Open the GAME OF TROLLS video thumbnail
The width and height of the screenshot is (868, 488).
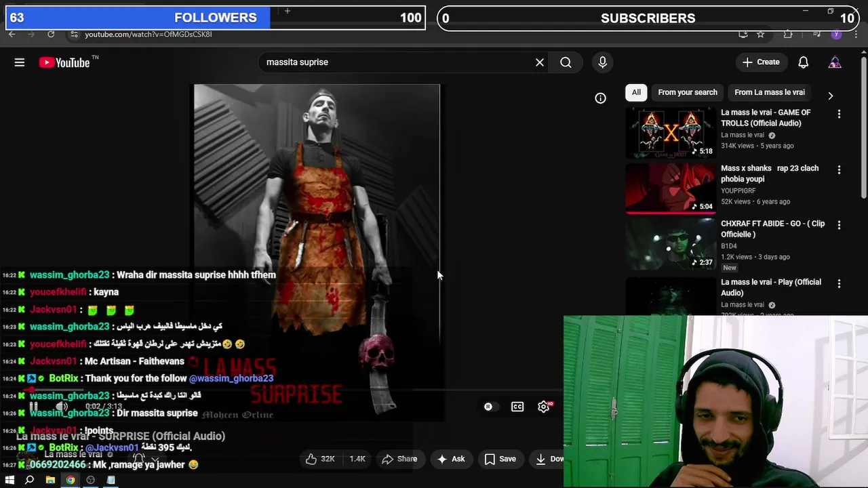671,133
